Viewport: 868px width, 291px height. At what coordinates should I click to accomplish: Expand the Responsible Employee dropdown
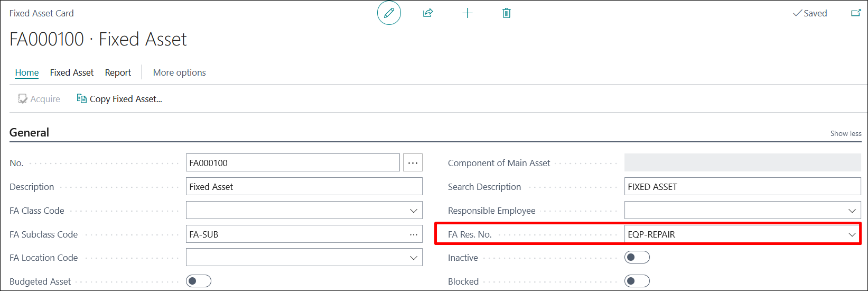[x=852, y=211]
